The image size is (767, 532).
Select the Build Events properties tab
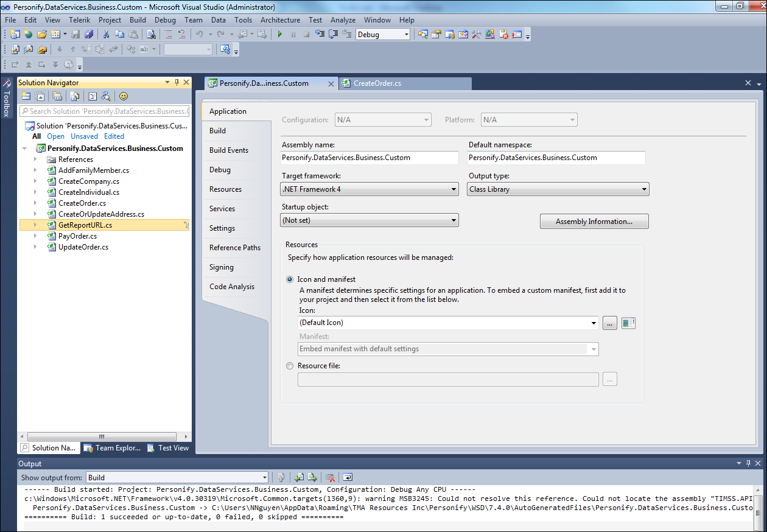tap(229, 150)
